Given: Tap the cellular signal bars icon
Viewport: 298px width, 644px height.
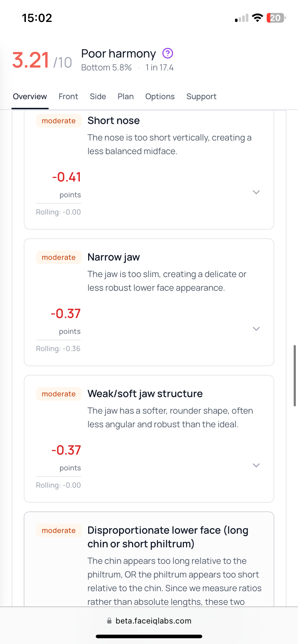Looking at the screenshot, I should pyautogui.click(x=242, y=18).
